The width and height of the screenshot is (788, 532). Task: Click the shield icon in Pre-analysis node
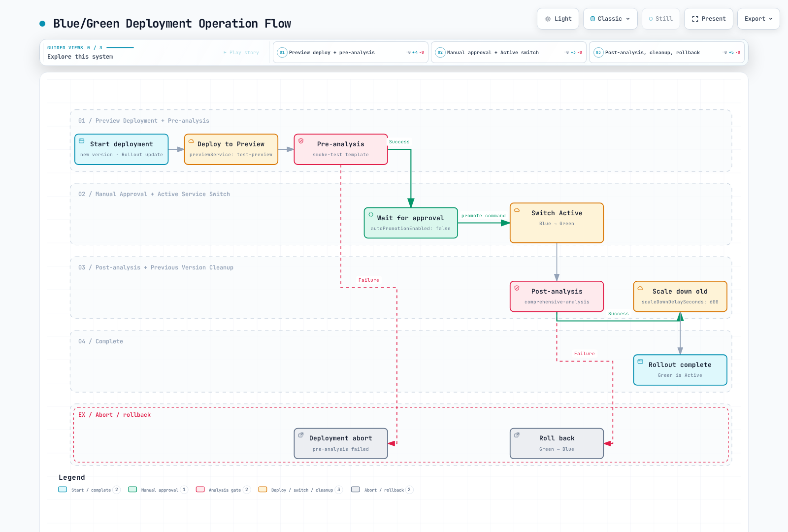tap(301, 141)
